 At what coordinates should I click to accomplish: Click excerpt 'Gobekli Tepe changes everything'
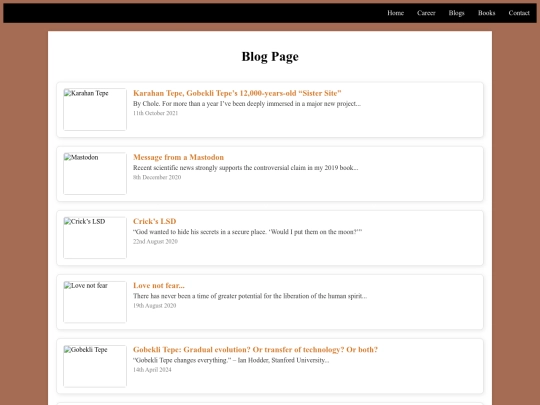tap(231, 360)
